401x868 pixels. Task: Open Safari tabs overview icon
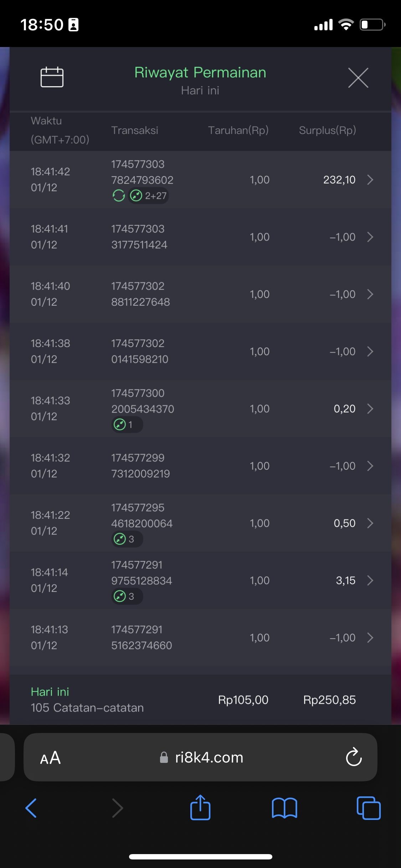point(369,808)
